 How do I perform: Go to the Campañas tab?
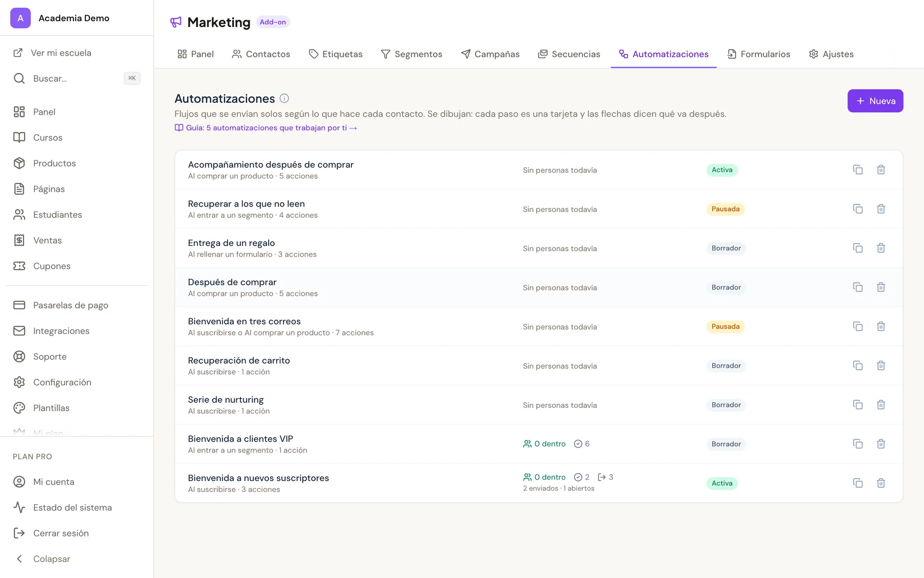click(490, 54)
